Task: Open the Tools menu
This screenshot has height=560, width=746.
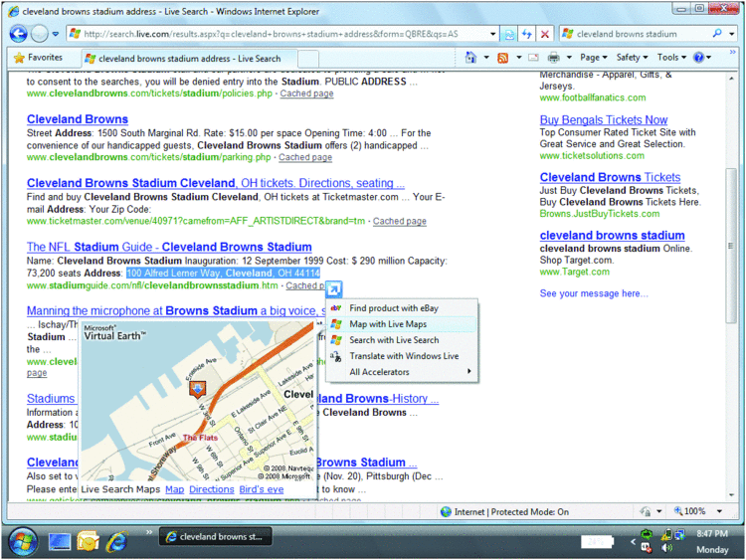Action: [671, 58]
